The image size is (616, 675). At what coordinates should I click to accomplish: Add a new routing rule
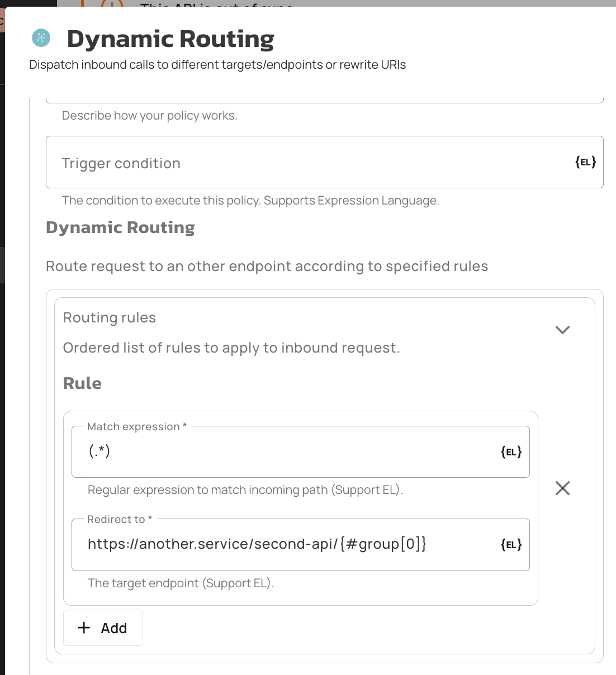(103, 628)
